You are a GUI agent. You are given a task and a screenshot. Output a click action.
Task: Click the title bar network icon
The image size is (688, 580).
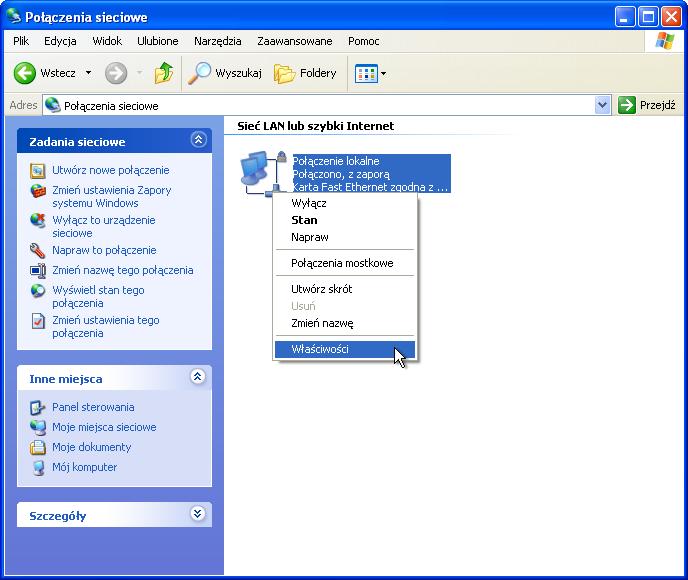coord(14,16)
